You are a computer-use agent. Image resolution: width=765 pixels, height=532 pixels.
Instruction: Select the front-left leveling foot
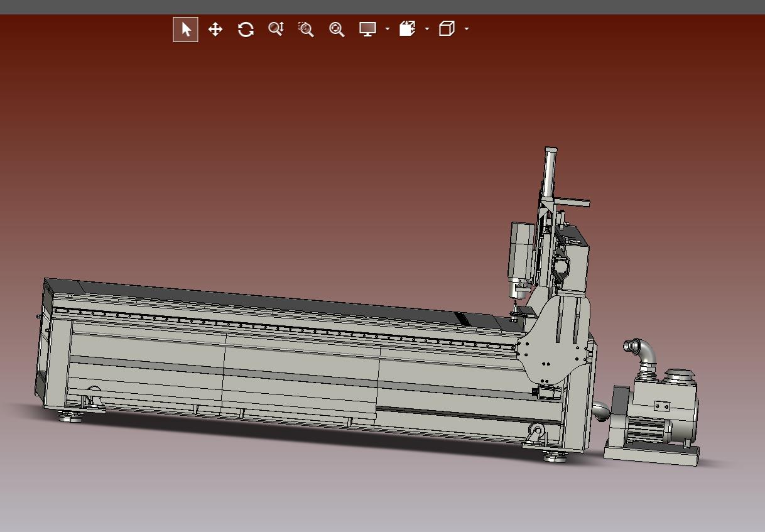[x=70, y=416]
